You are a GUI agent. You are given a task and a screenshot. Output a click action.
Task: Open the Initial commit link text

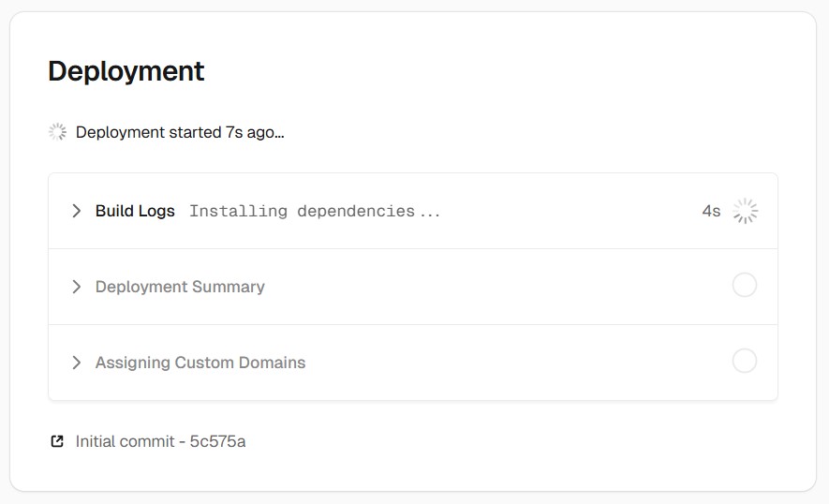(125, 441)
